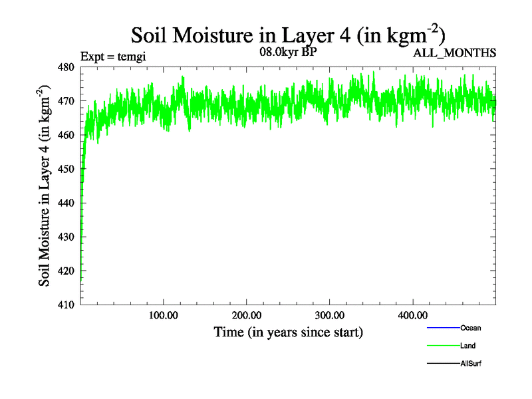Click the black AllSurf legend line
This screenshot has width=532, height=399.
pyautogui.click(x=443, y=364)
